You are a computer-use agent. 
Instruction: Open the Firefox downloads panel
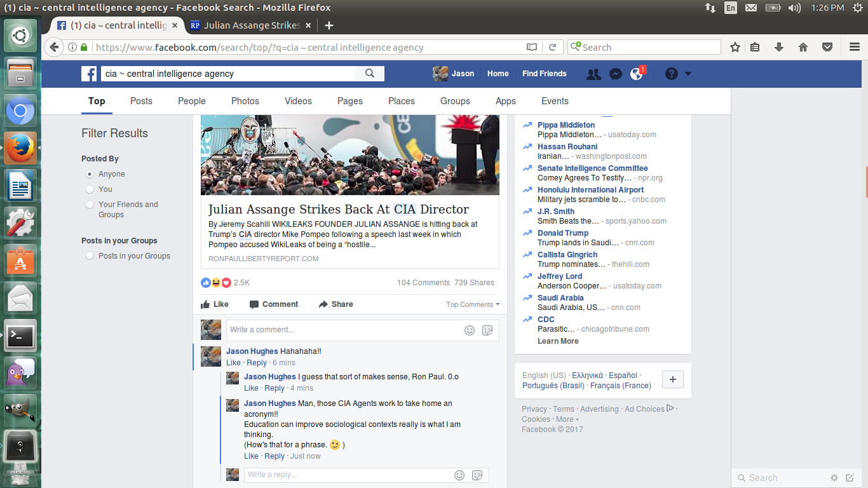[779, 47]
